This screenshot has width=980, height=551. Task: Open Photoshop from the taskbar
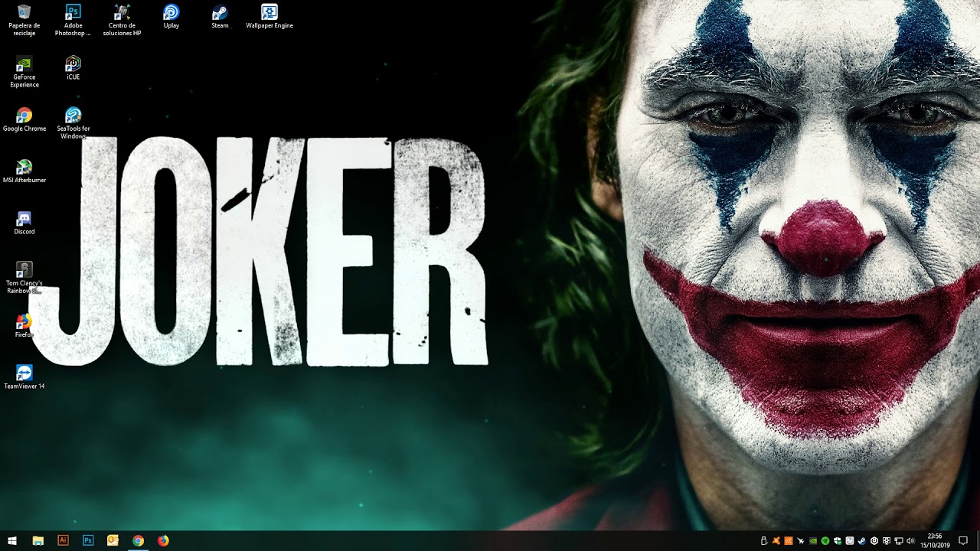click(x=88, y=540)
